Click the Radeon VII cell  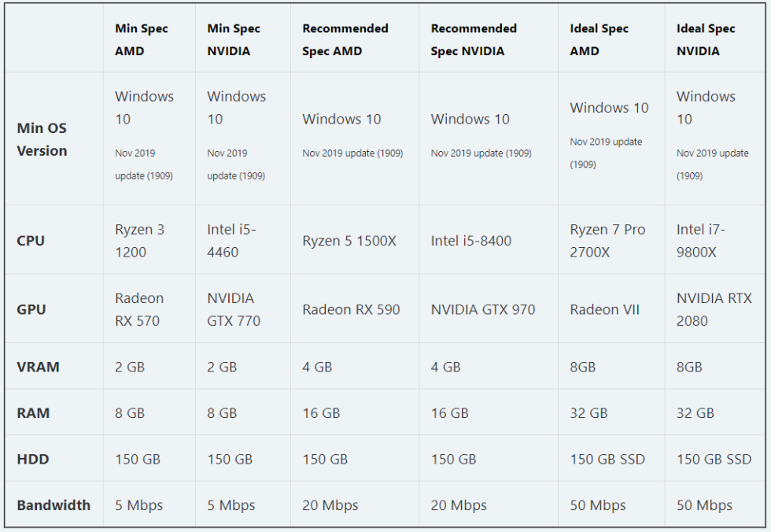coord(604,309)
